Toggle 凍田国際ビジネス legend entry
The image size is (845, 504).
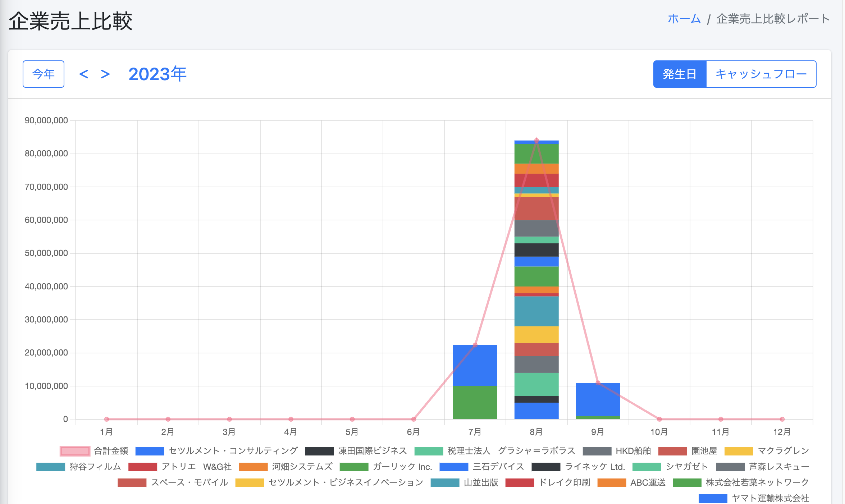point(356,451)
